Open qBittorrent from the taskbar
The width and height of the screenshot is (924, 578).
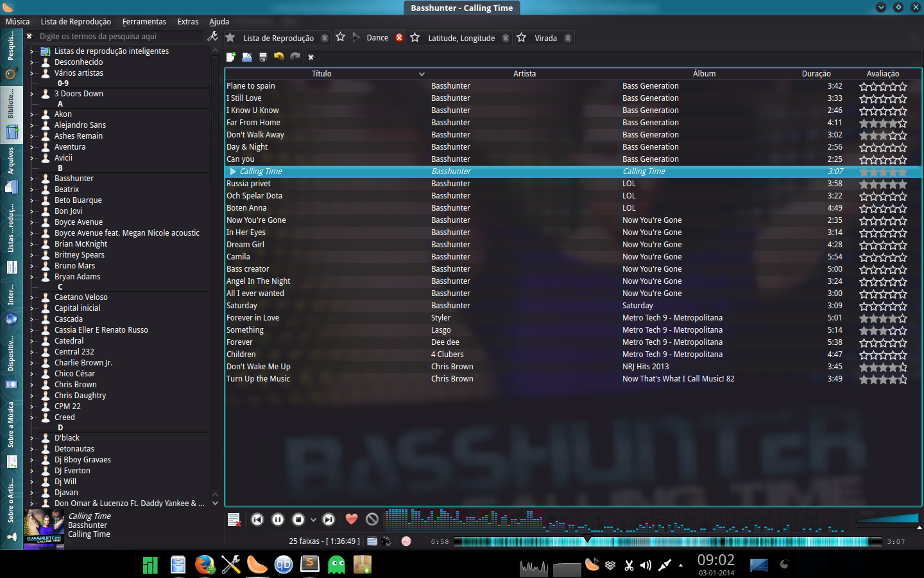284,565
